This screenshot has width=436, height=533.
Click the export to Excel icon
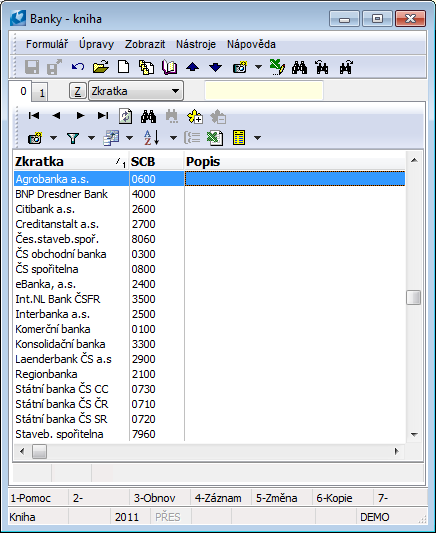tap(215, 138)
